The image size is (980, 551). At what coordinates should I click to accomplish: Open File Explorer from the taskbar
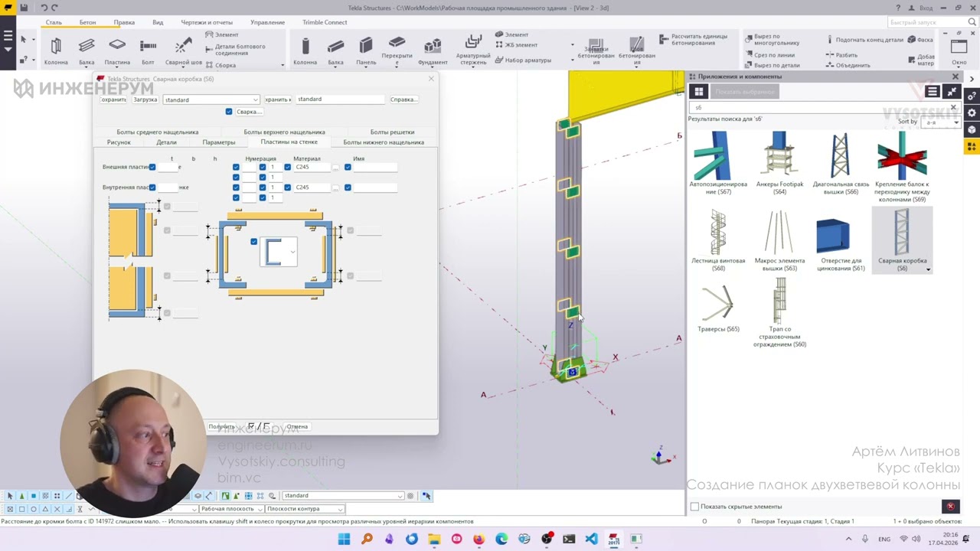point(434,539)
